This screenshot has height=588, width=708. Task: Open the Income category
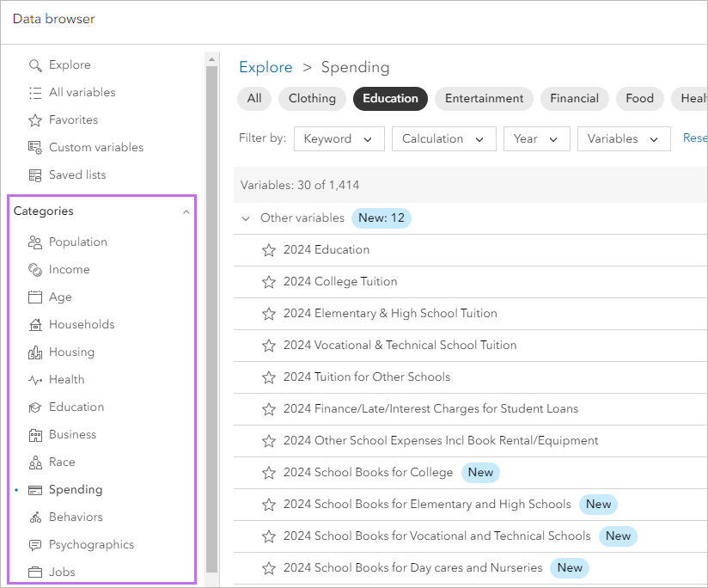(x=67, y=269)
